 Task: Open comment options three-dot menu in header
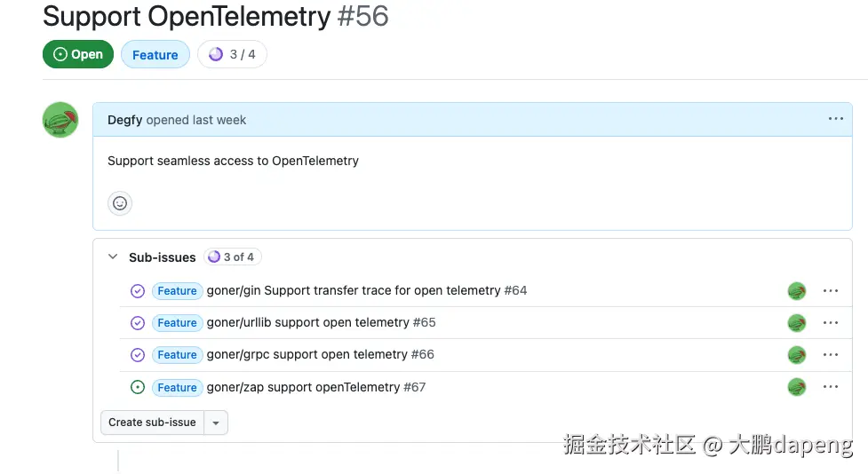pyautogui.click(x=835, y=119)
